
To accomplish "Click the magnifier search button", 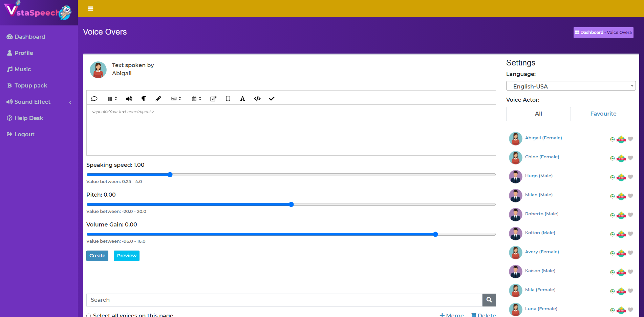I will point(489,300).
